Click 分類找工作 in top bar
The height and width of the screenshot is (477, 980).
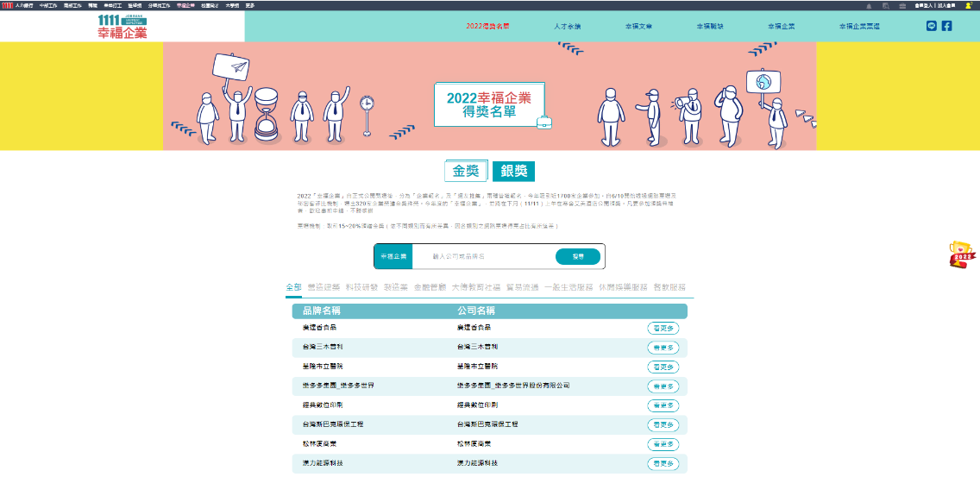(159, 6)
